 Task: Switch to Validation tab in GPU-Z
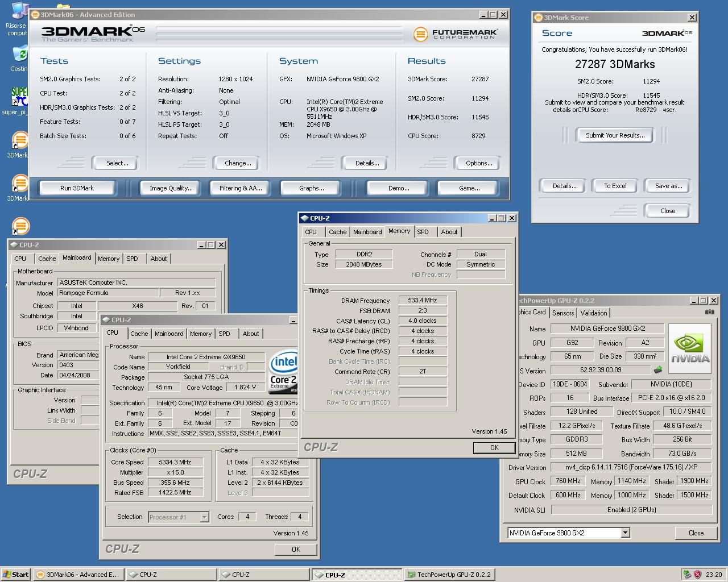pos(594,313)
